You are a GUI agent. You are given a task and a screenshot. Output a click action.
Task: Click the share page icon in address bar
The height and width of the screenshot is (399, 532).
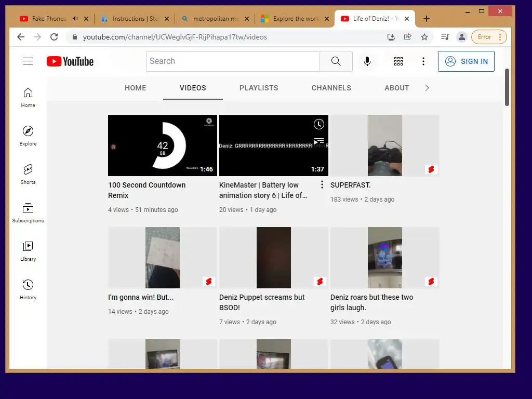tap(407, 37)
